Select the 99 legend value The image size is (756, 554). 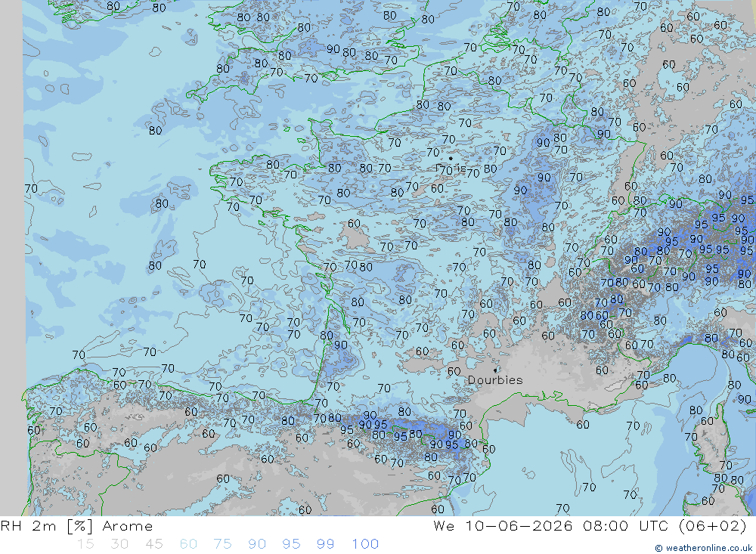point(325,544)
